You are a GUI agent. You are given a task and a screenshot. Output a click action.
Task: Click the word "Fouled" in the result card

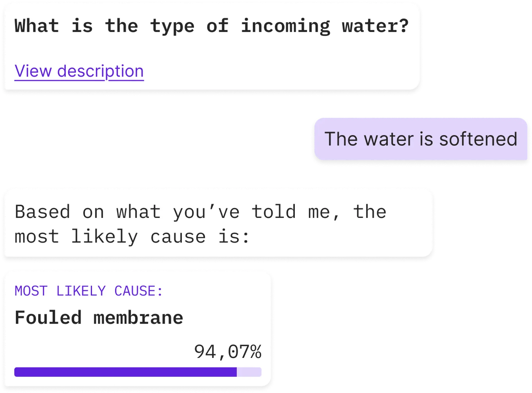[x=48, y=318]
